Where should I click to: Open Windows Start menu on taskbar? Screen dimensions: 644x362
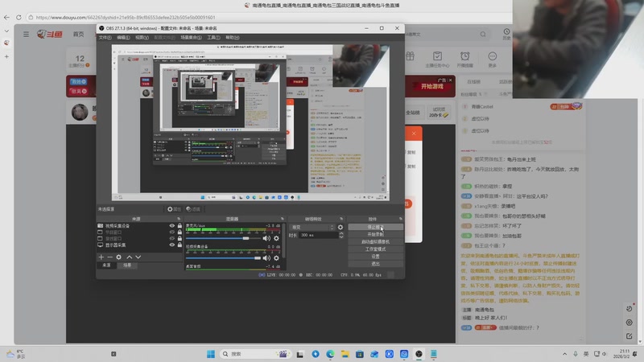pos(211,354)
